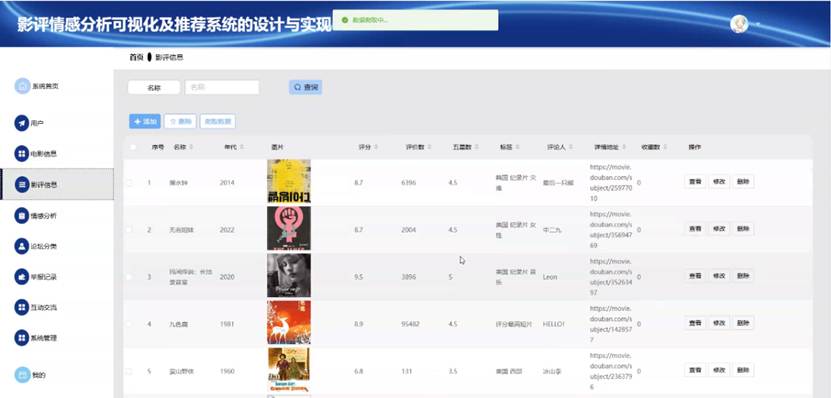Toggle the select-all checkbox in table header
Image resolution: width=831 pixels, height=398 pixels.
133,147
